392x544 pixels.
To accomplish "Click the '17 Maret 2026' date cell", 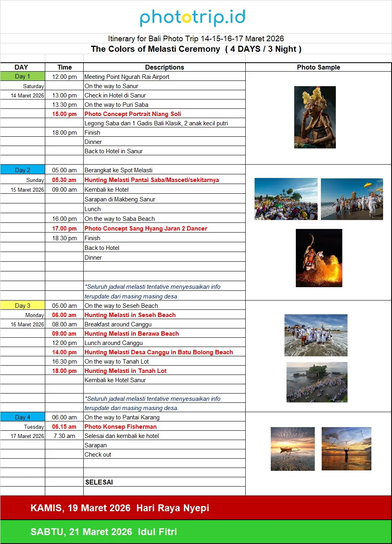I will click(23, 436).
